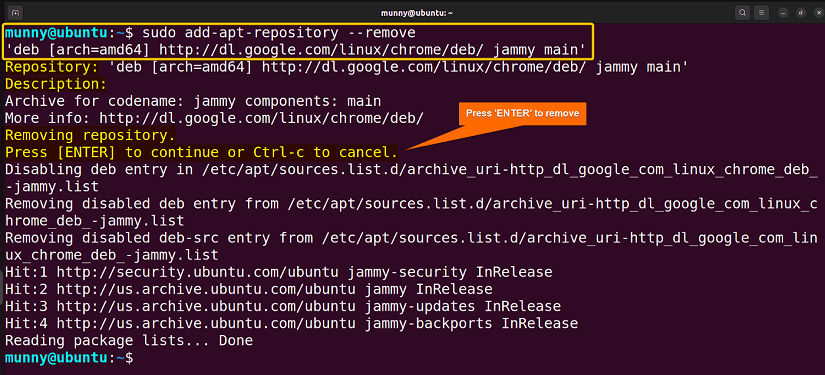This screenshot has width=825, height=375.
Task: Select the quoted 'deb [arch=amd64]' command line
Action: click(295, 50)
